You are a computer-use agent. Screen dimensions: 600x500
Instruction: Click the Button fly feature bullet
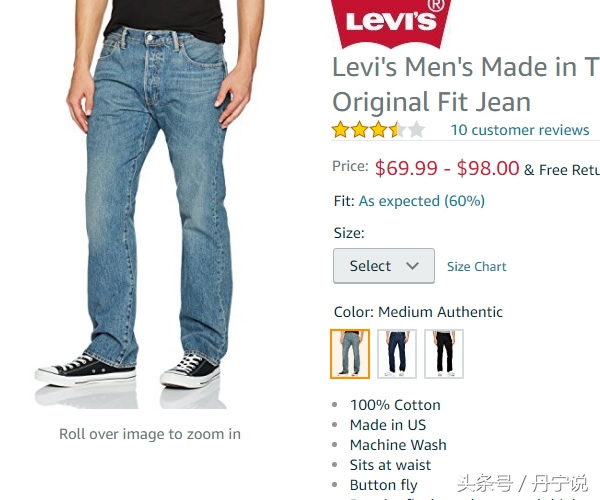383,485
